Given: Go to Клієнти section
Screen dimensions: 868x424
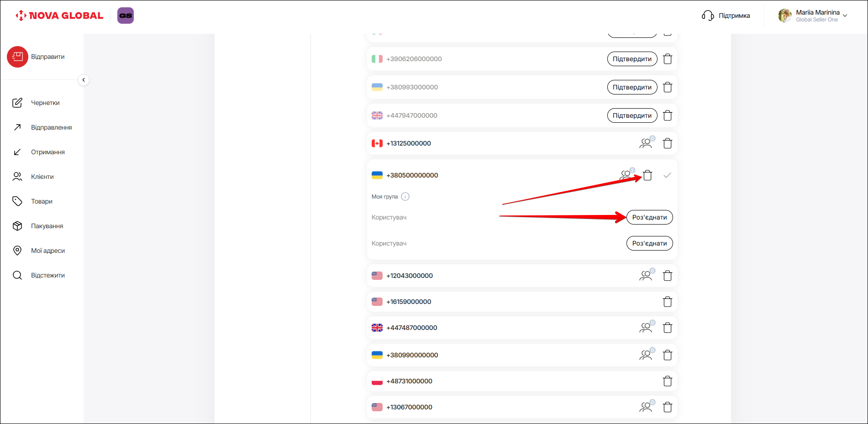Looking at the screenshot, I should click(42, 177).
